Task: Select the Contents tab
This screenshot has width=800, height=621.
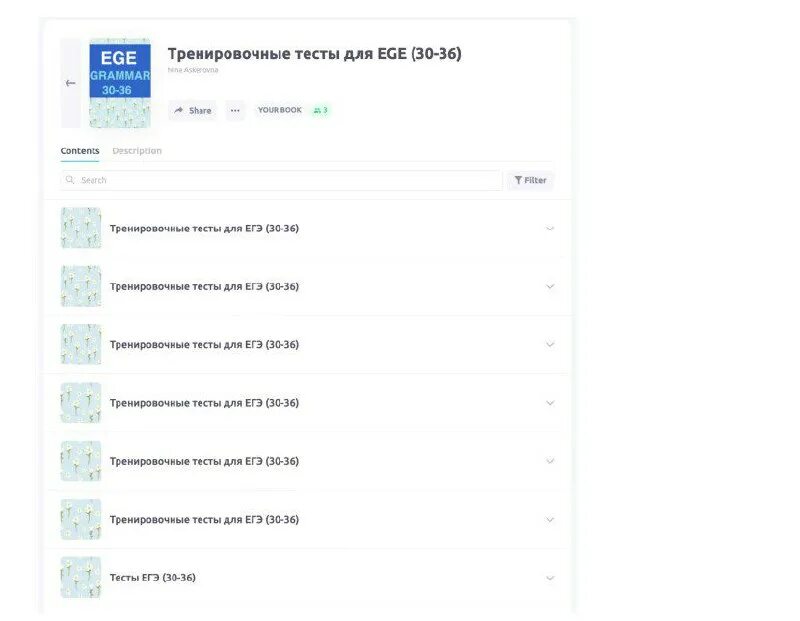Action: [x=79, y=150]
